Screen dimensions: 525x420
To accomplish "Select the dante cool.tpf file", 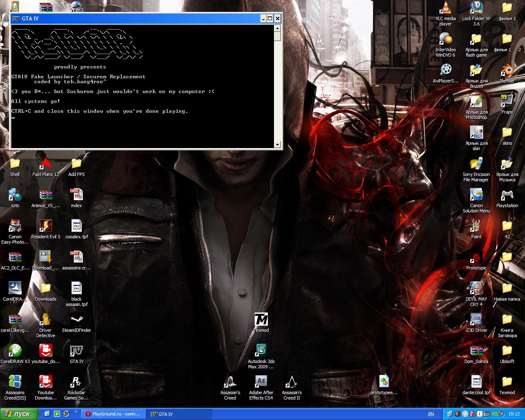I will [476, 385].
